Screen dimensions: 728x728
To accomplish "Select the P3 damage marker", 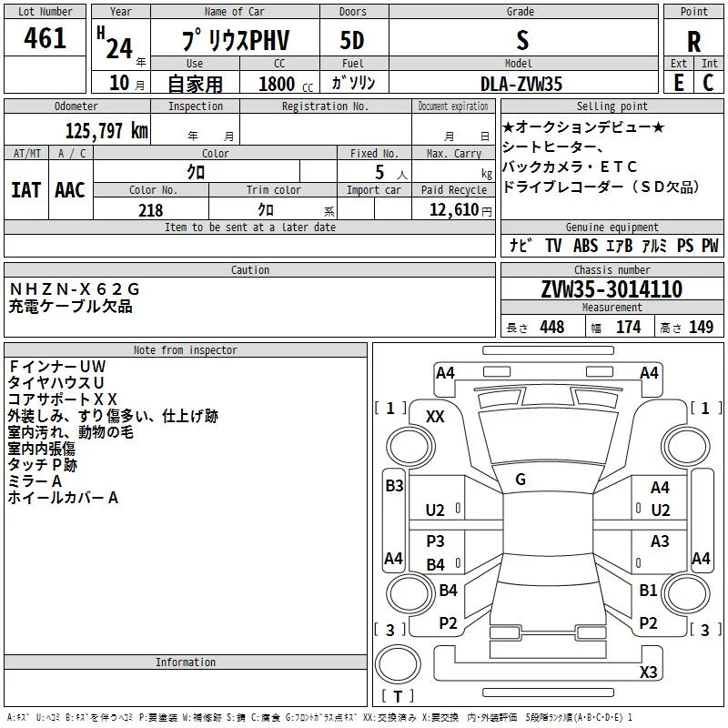I will [435, 541].
